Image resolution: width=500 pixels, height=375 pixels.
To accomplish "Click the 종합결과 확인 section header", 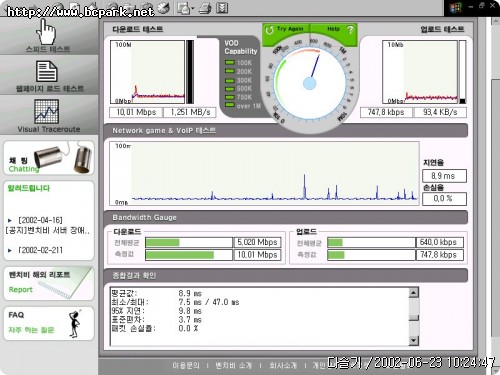I will point(286,275).
